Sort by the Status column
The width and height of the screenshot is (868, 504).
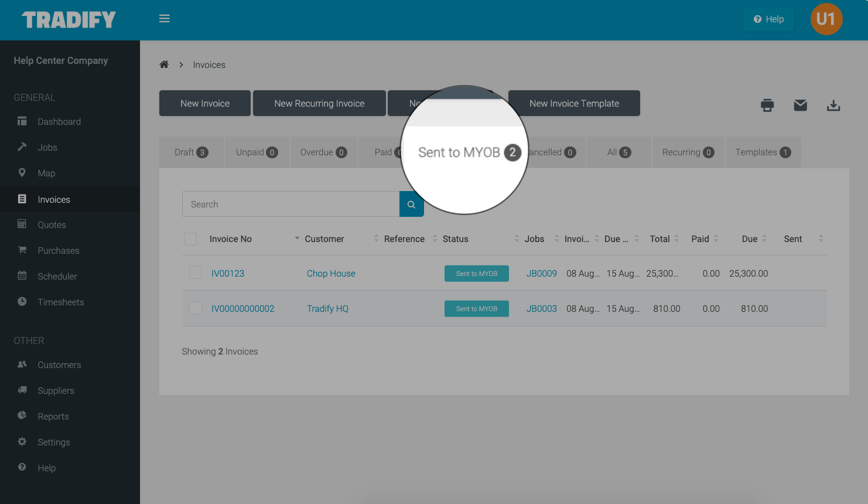coord(456,239)
